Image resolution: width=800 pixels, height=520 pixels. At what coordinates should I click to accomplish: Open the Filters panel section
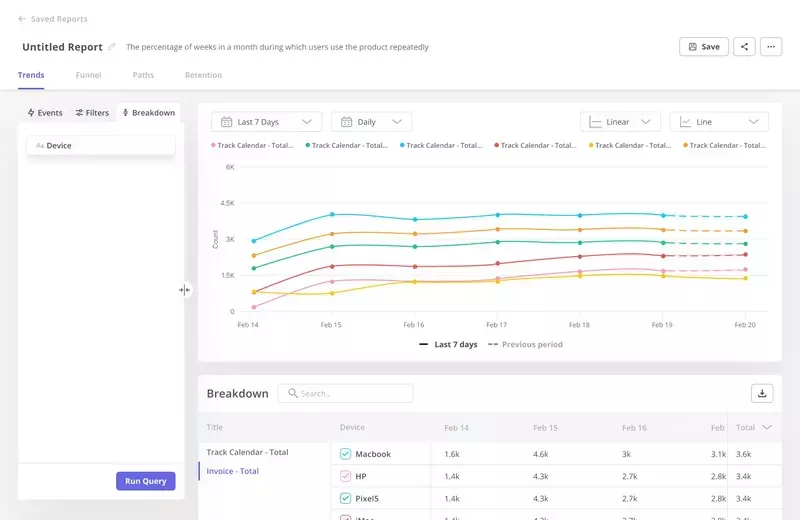point(92,113)
